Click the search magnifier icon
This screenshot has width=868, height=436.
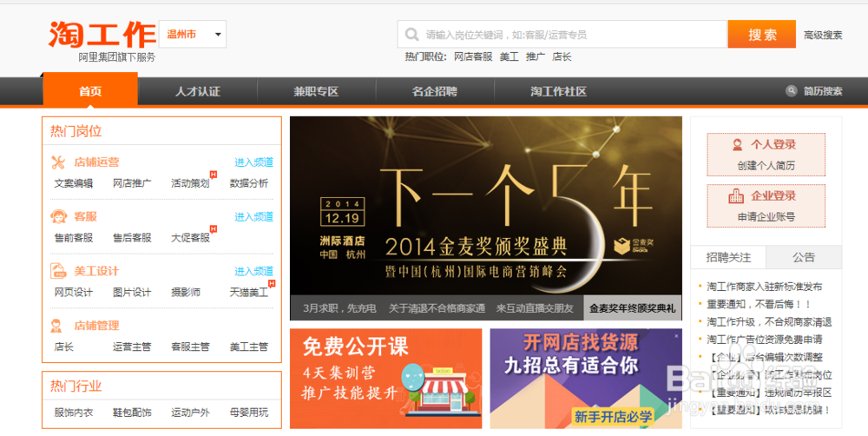tap(411, 35)
